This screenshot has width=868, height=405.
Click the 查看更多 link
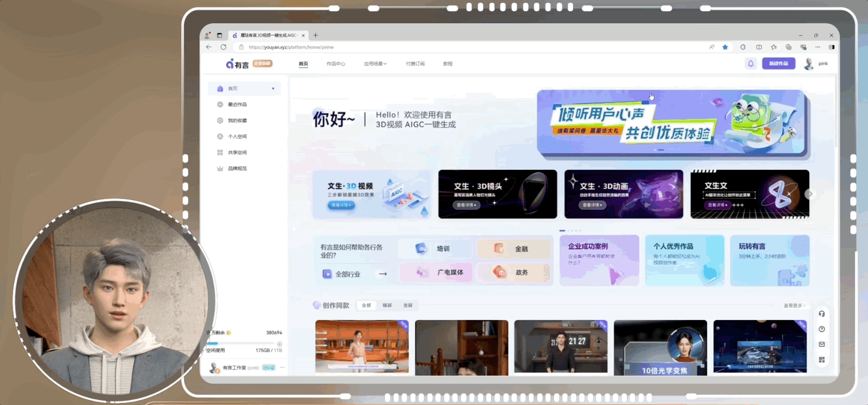[x=794, y=306]
